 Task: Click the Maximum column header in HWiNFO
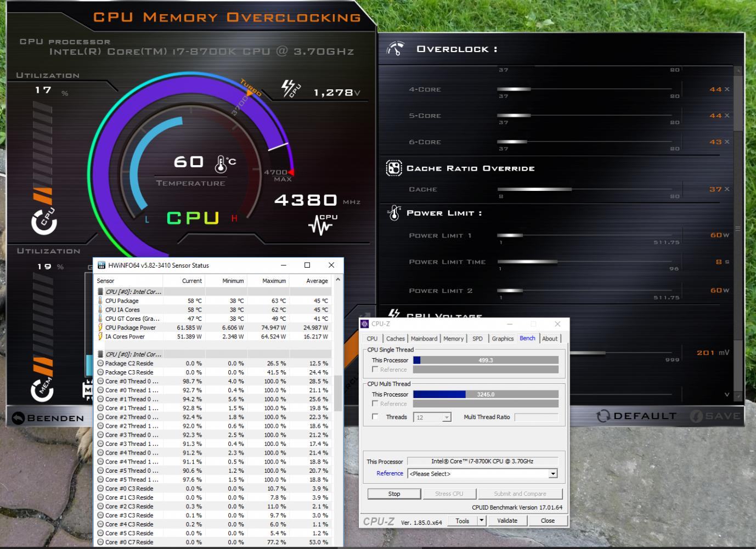(x=268, y=280)
